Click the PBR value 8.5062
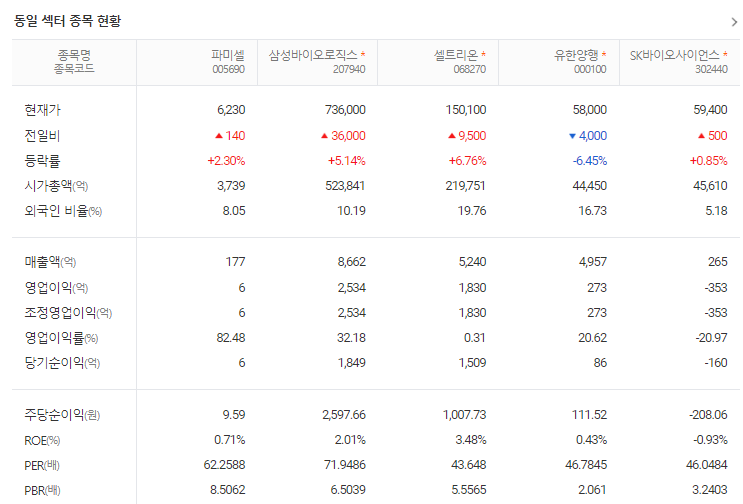743x504 pixels. pyautogui.click(x=227, y=490)
